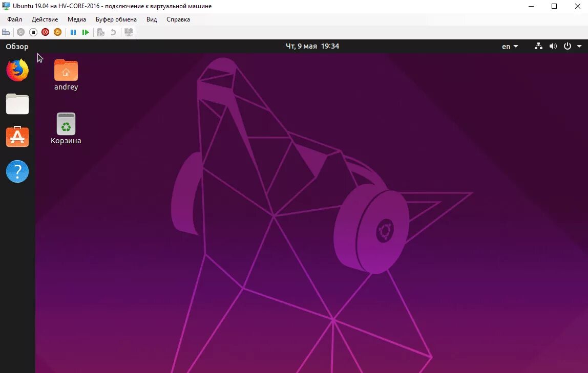Select the Корзина trash icon

tap(66, 128)
